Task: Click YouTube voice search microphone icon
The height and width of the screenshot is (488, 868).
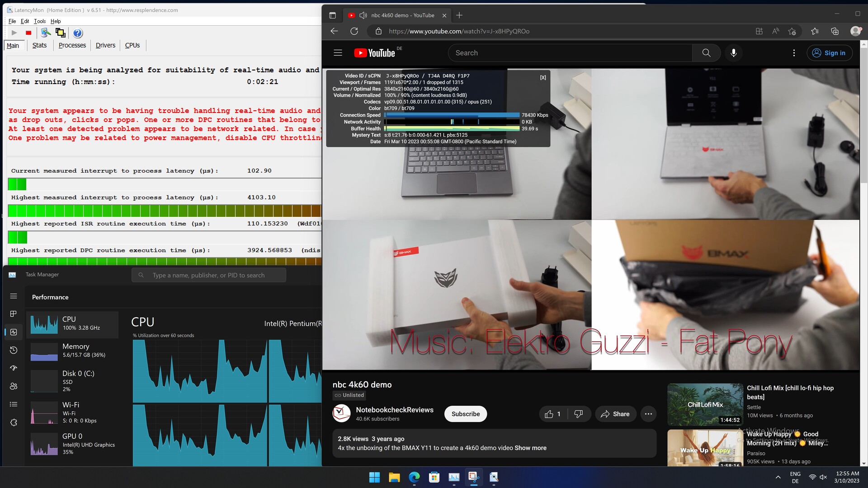Action: (x=733, y=53)
